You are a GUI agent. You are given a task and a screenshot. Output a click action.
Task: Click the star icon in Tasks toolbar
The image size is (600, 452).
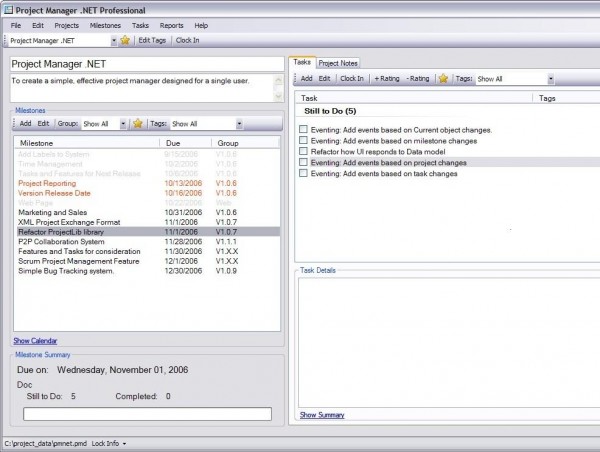pos(442,78)
